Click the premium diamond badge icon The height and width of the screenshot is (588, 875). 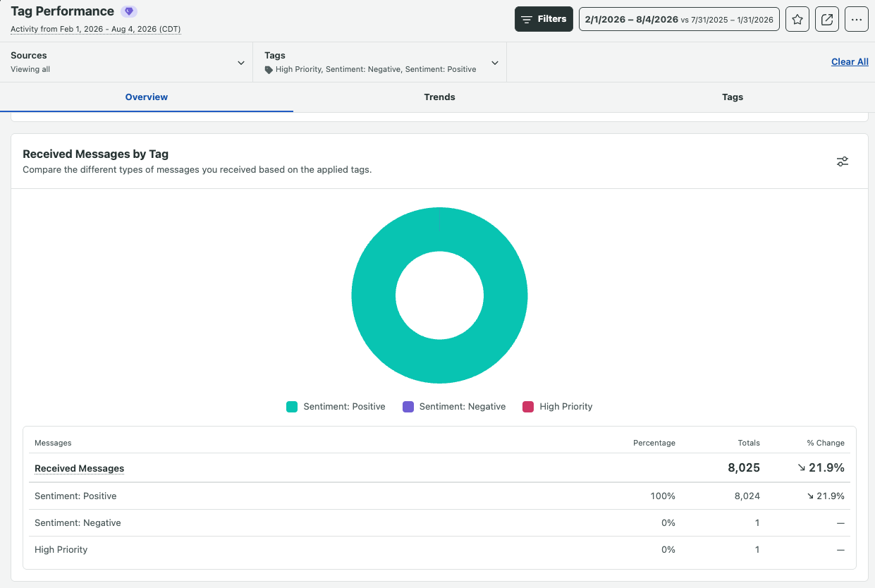tap(128, 11)
